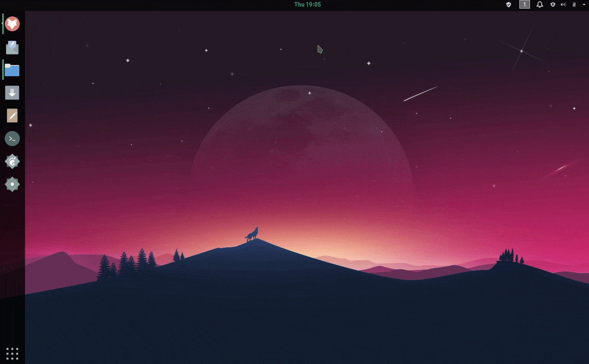Open the blue Files folder in dock
This screenshot has width=589, height=364.
coord(12,70)
